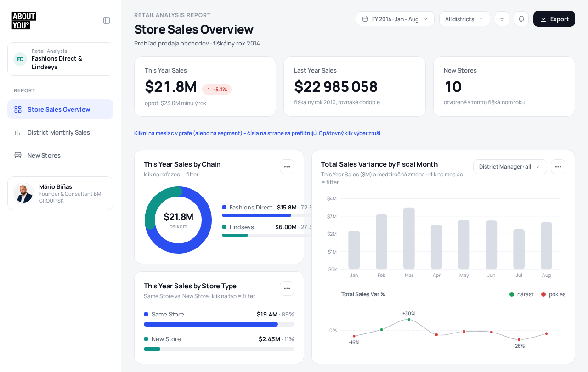Click Mário Biňas profile photo
Screen dimensions: 588x372
click(x=23, y=193)
